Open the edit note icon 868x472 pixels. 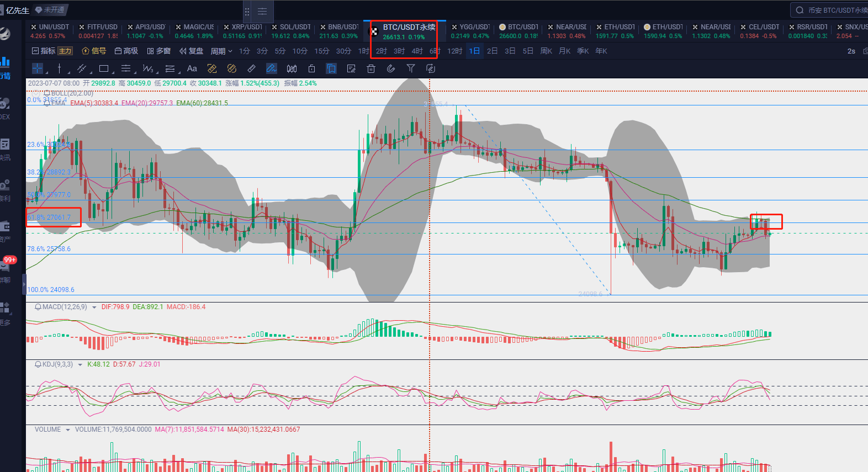coord(351,68)
